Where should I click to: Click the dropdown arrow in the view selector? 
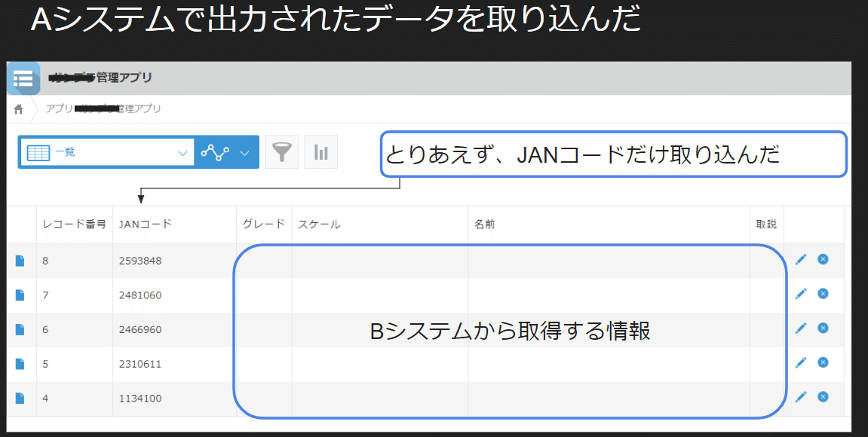182,151
